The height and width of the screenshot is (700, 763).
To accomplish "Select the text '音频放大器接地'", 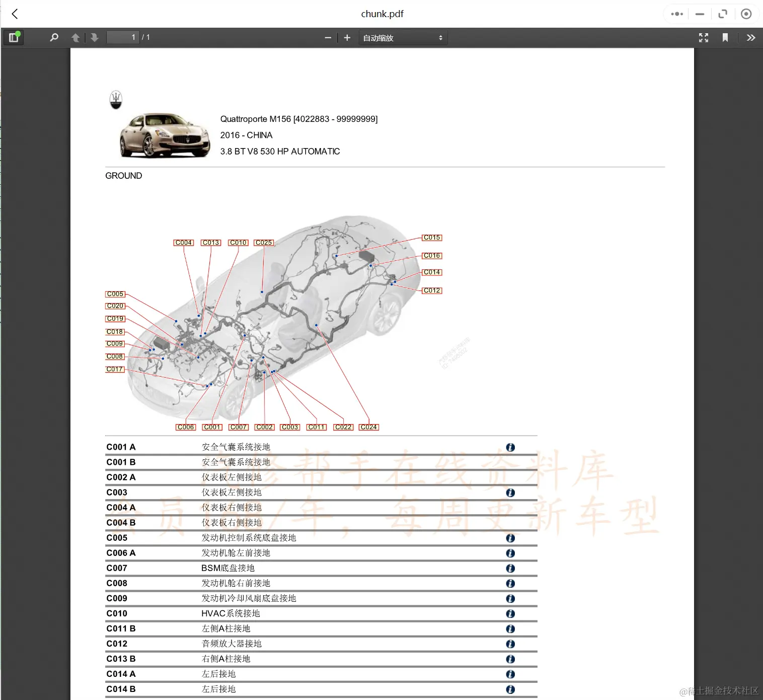I will tap(232, 644).
